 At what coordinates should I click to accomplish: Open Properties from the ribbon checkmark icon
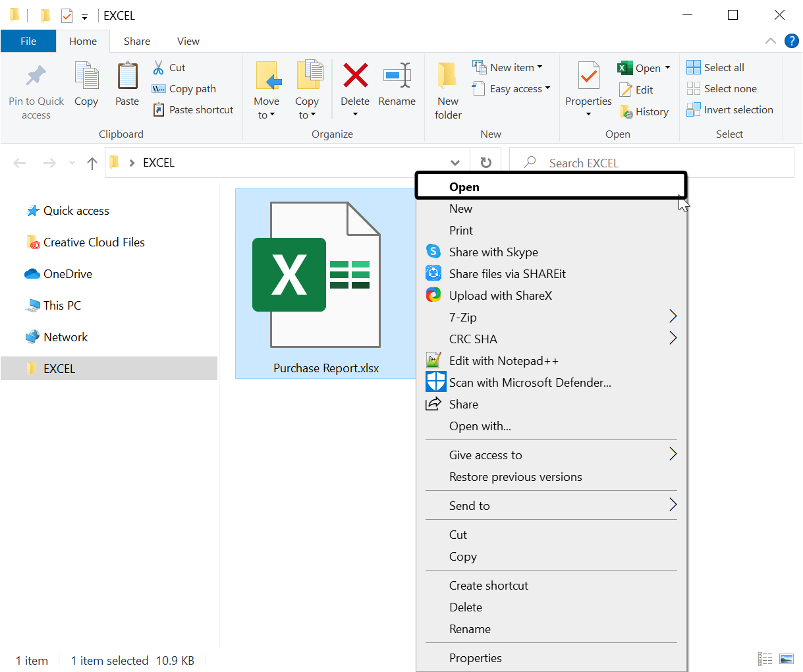click(x=588, y=79)
